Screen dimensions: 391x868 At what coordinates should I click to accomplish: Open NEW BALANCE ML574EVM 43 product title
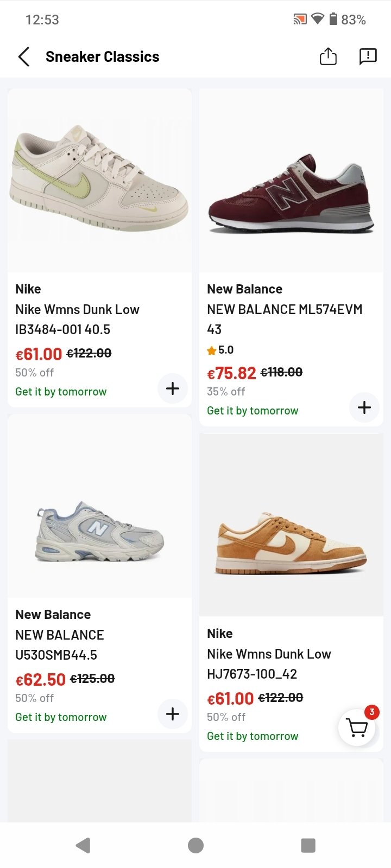pyautogui.click(x=284, y=319)
